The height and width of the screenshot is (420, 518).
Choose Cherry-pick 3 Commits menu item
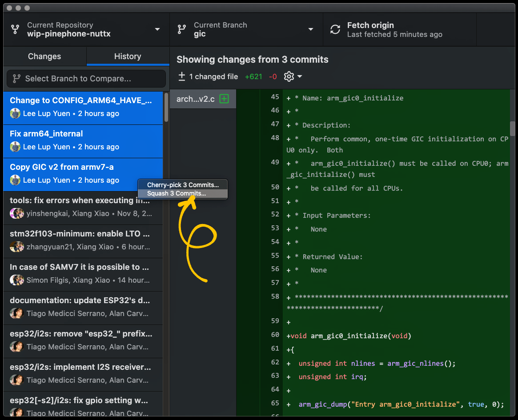[x=183, y=185]
